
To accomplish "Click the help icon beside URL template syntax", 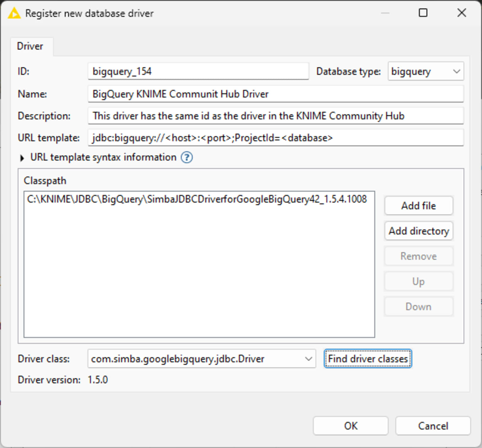I will (x=187, y=157).
